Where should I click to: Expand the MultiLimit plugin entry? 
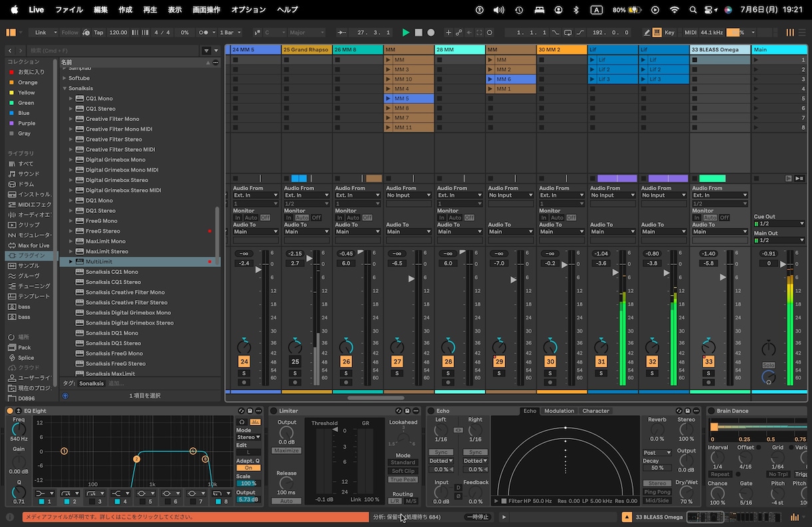71,262
